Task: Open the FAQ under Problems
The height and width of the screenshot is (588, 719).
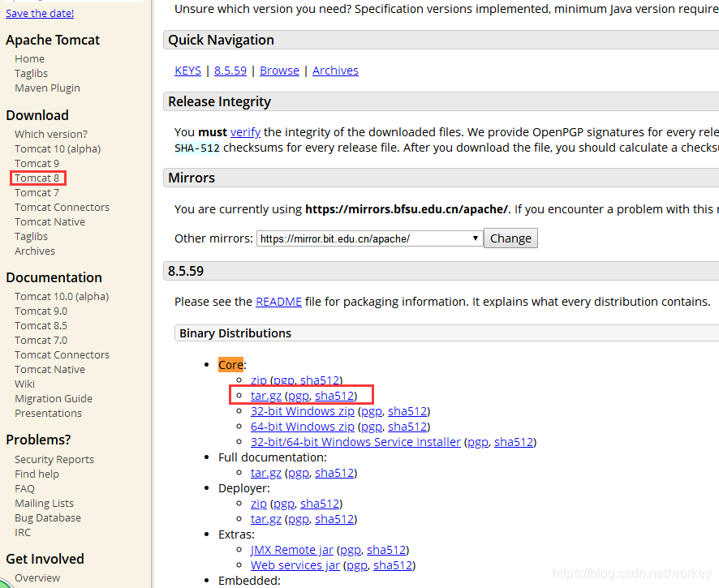Action: (24, 488)
